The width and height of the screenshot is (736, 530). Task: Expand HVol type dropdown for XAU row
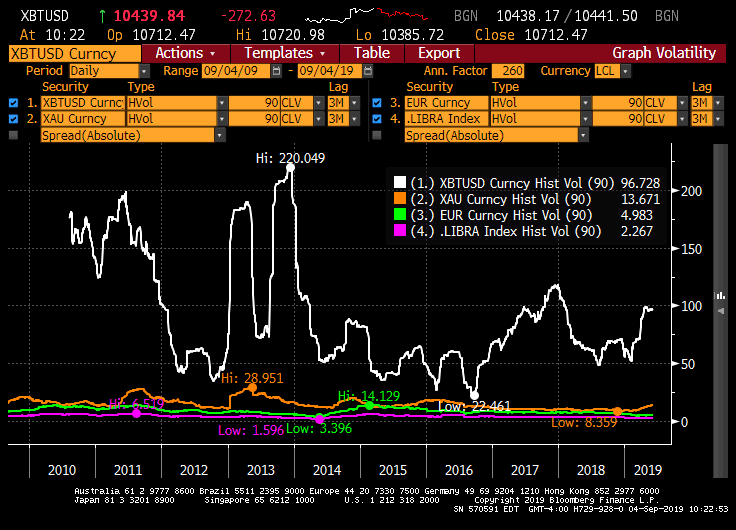click(222, 119)
